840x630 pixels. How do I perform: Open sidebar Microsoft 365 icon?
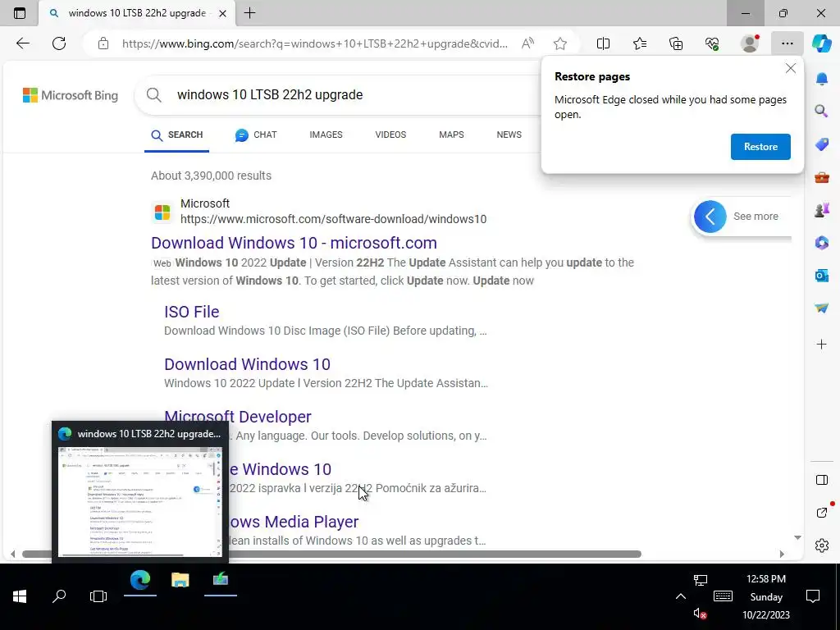click(x=821, y=243)
